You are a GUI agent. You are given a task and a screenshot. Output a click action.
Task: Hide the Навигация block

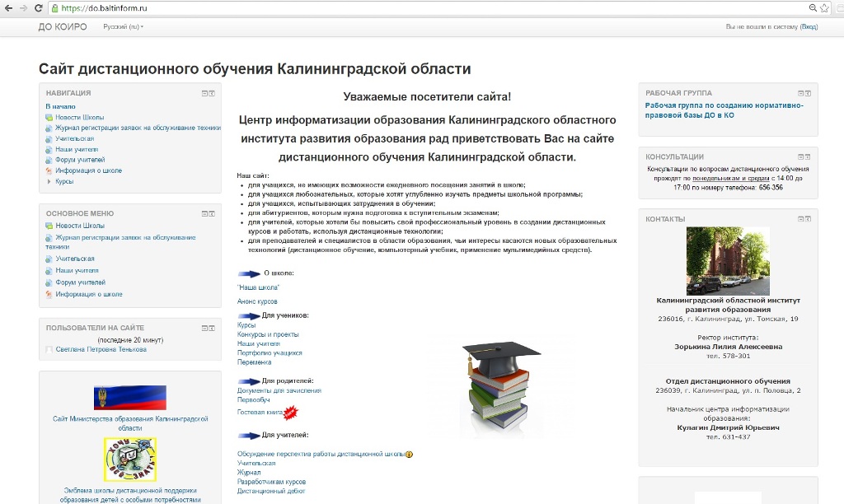tap(204, 93)
